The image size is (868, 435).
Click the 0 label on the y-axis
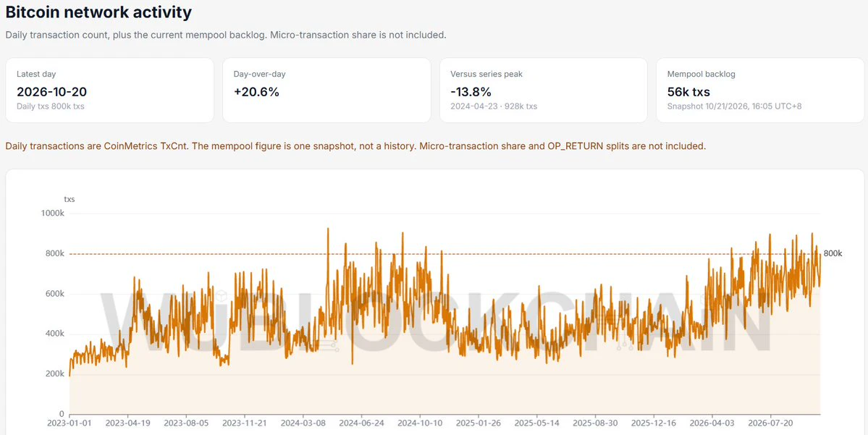(x=62, y=414)
